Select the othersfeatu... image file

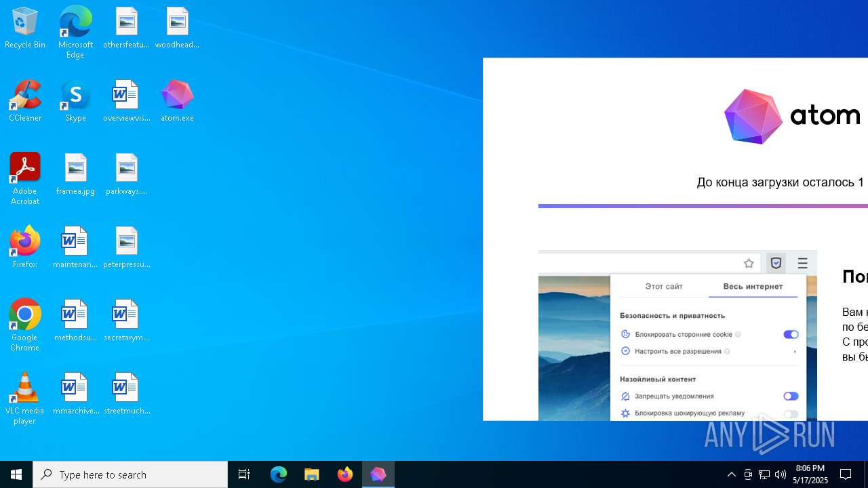pyautogui.click(x=126, y=28)
